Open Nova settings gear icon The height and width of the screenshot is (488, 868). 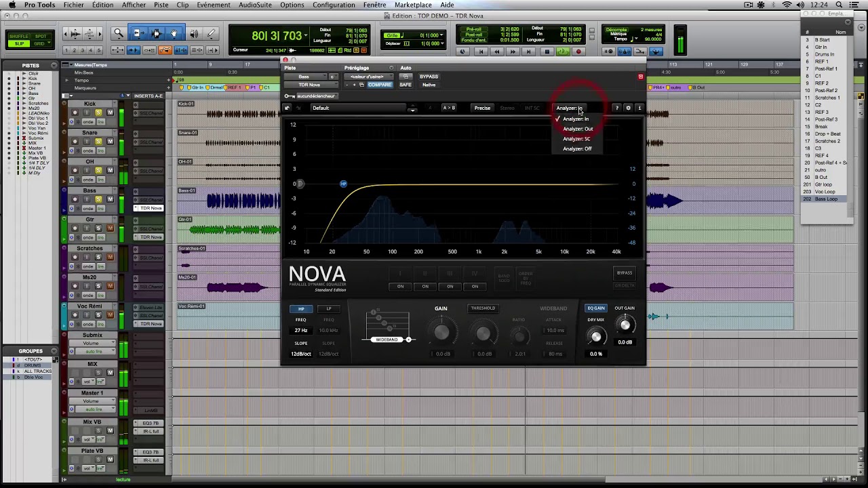(x=628, y=108)
